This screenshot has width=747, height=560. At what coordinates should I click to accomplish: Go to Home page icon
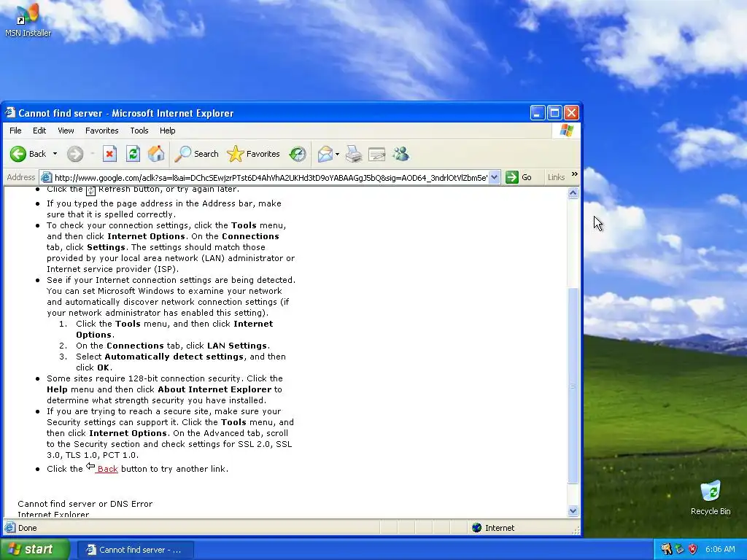tap(156, 154)
